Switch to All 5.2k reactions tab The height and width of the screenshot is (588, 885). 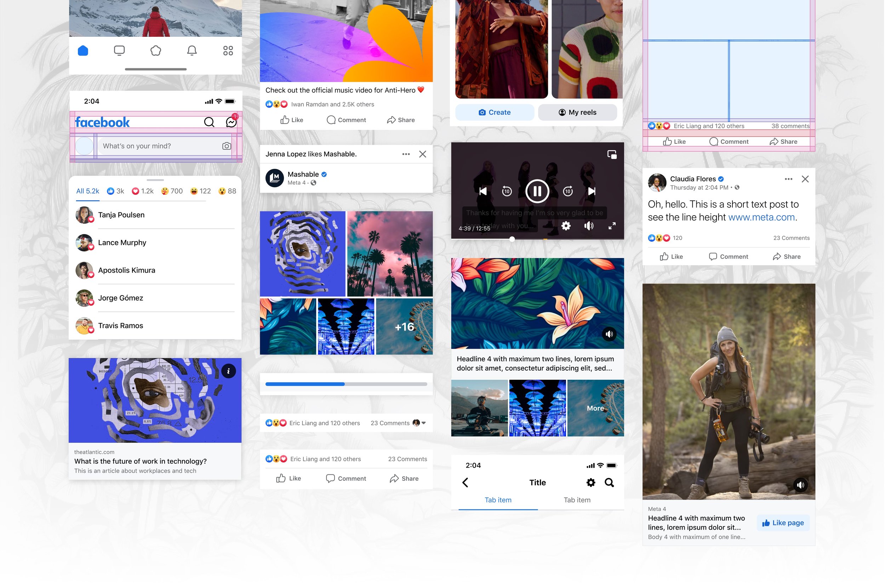click(x=88, y=191)
